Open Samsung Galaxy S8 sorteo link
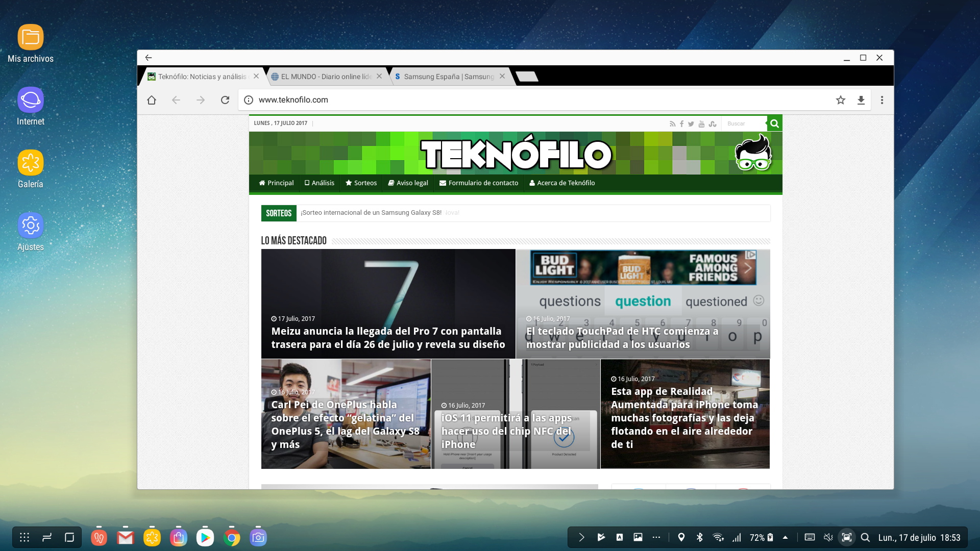980x551 pixels. click(371, 213)
